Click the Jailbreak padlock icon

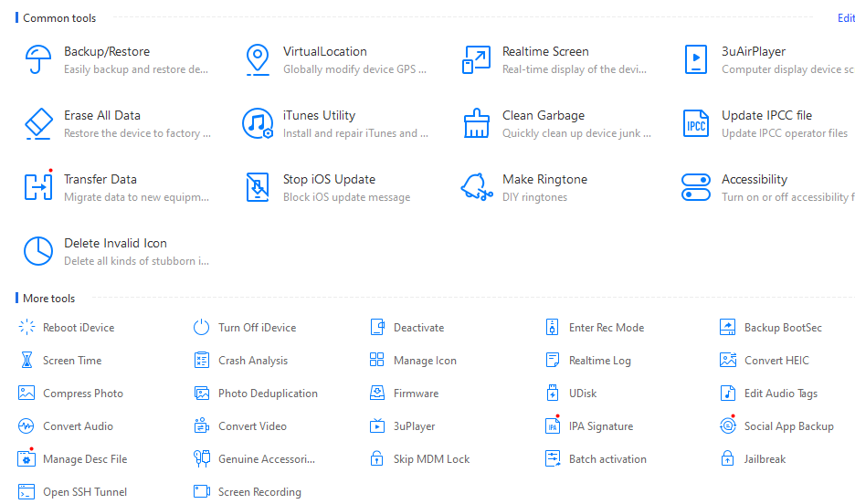pos(727,458)
